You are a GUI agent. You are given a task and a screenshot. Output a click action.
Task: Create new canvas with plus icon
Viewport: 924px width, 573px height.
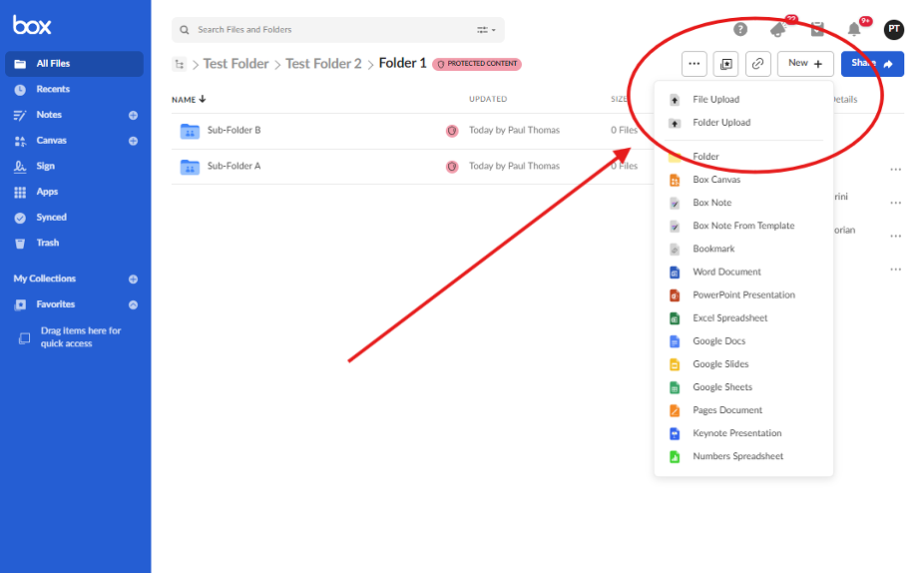133,141
